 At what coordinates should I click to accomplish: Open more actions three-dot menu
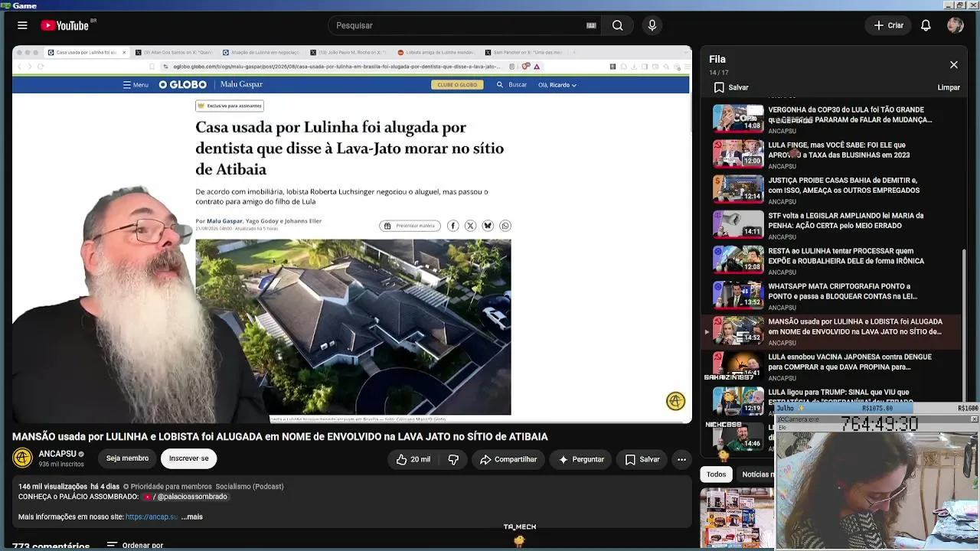681,459
